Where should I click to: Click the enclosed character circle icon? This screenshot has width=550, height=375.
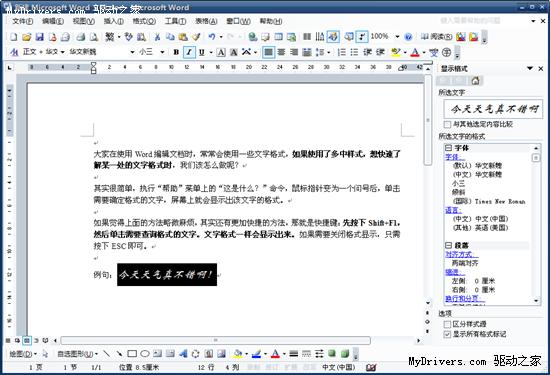447,52
